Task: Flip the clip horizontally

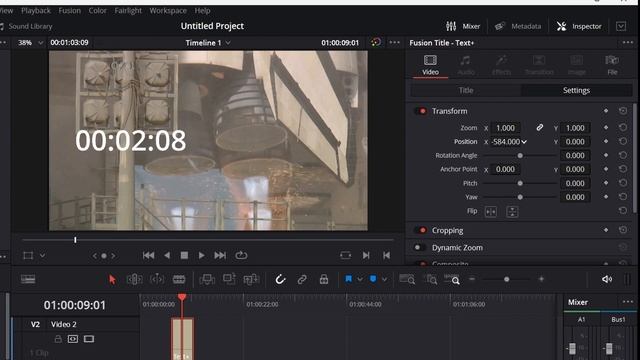Action: pyautogui.click(x=491, y=211)
